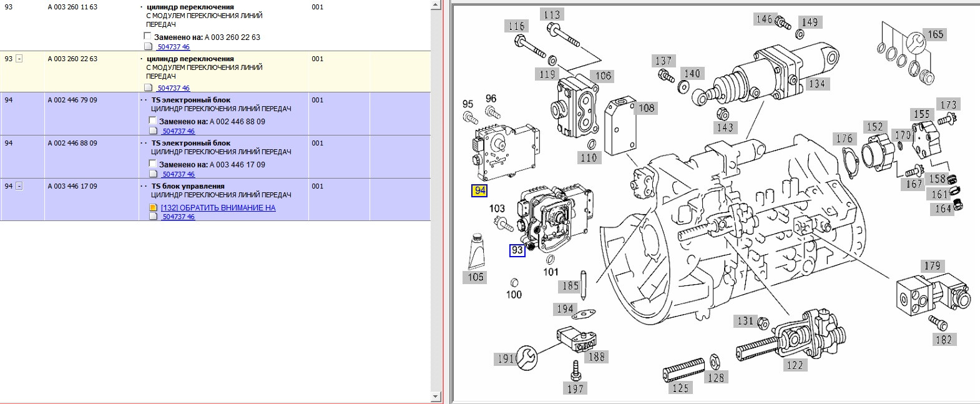Select callout label 179 in the diagram
Screen dimensions: 980x404
coord(932,266)
